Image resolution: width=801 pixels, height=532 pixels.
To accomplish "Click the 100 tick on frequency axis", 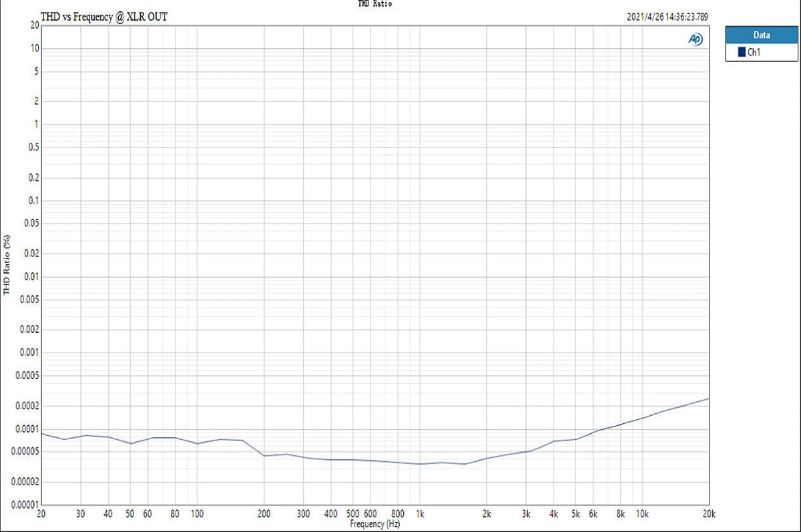I will [x=197, y=514].
